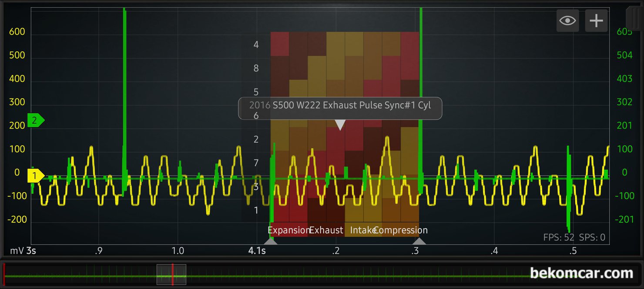The width and height of the screenshot is (644, 289).
Task: Click cylinder 4 row in the overlay
Action: pos(256,44)
